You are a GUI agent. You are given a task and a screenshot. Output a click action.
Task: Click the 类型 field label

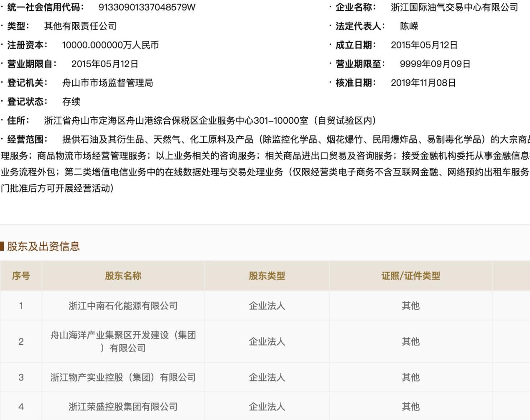[x=18, y=26]
